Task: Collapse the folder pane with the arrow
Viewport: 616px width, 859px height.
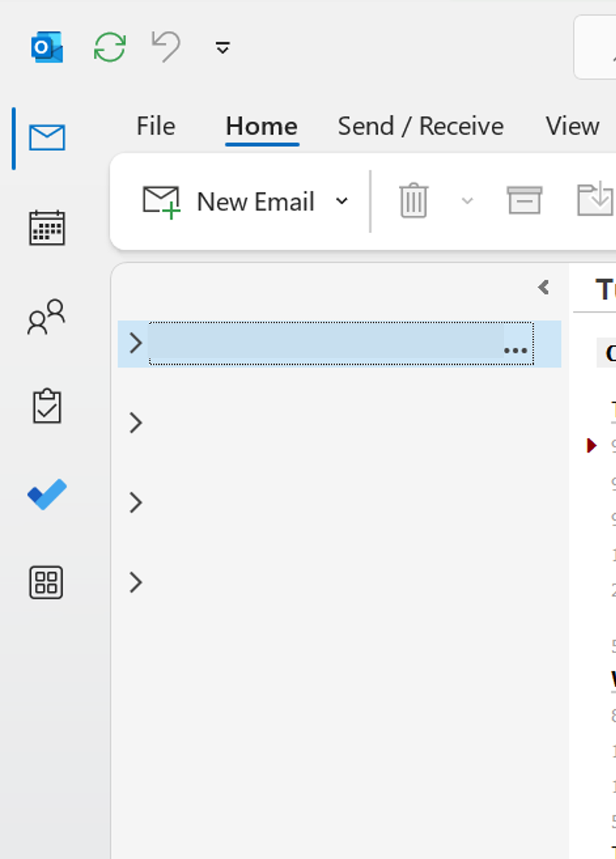Action: 543,287
